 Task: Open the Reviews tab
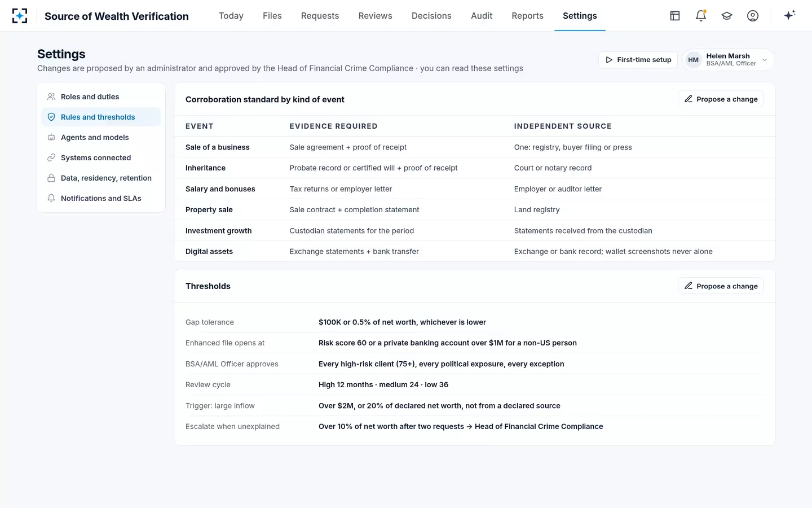point(376,16)
